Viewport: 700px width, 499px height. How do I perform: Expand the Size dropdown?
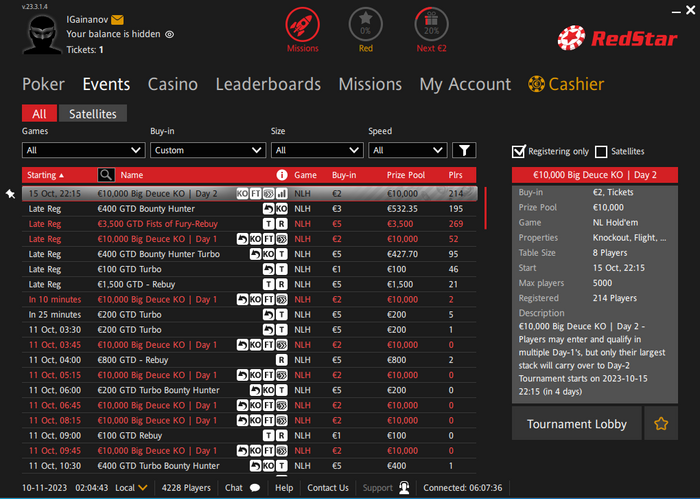(x=317, y=150)
